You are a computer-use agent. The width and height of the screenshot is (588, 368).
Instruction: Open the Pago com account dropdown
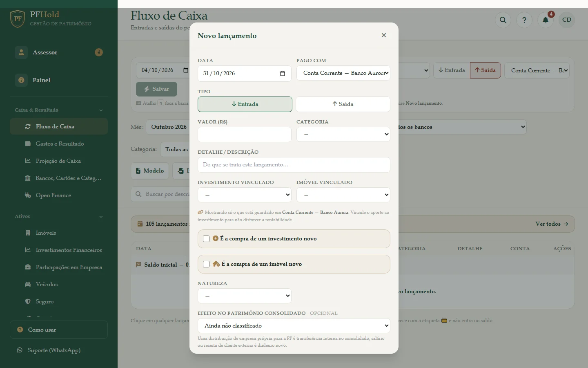343,73
